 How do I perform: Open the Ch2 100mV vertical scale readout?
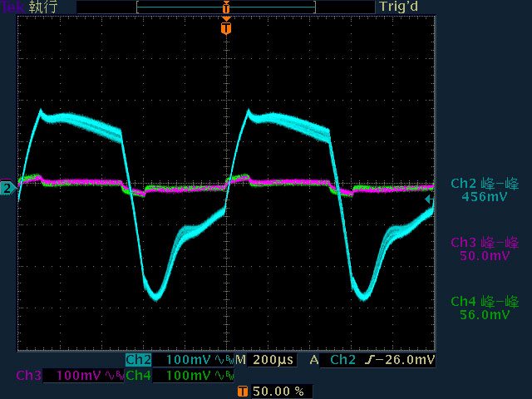tap(190, 360)
